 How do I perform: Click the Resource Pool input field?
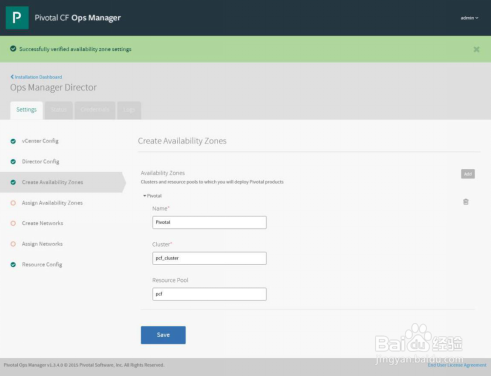click(209, 294)
